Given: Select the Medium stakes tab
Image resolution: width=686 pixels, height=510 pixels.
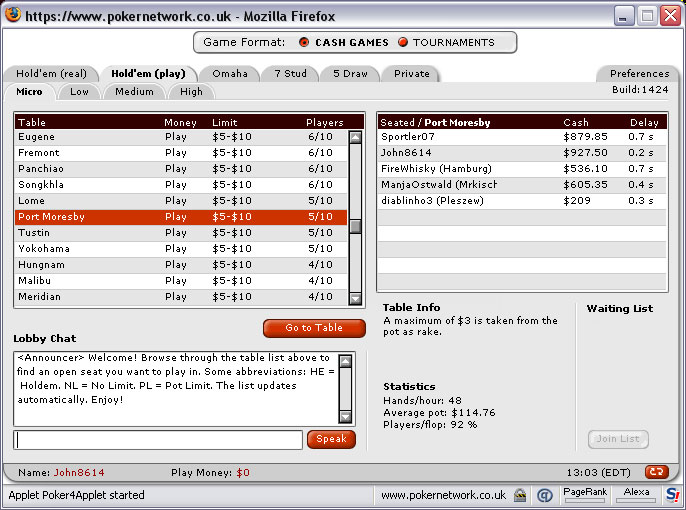Looking at the screenshot, I should pyautogui.click(x=134, y=91).
